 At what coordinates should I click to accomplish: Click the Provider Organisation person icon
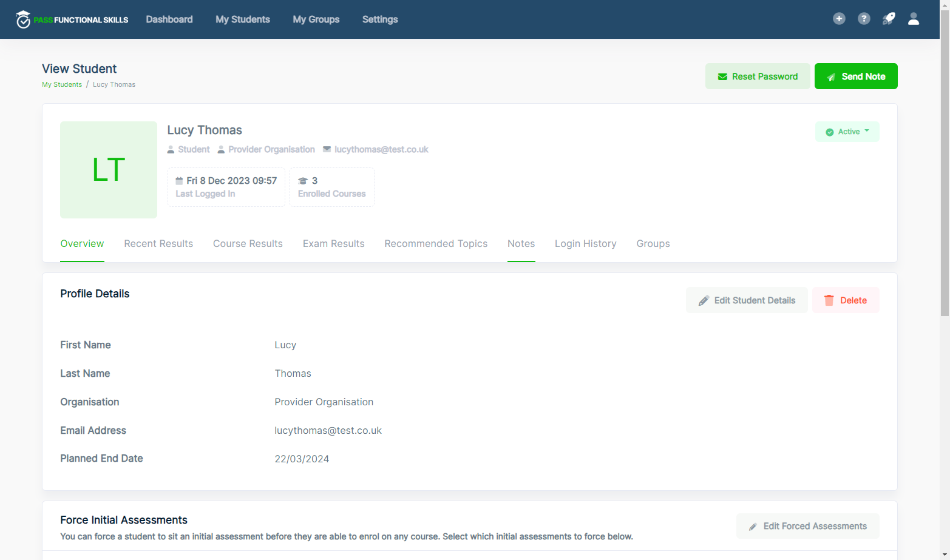click(x=221, y=149)
